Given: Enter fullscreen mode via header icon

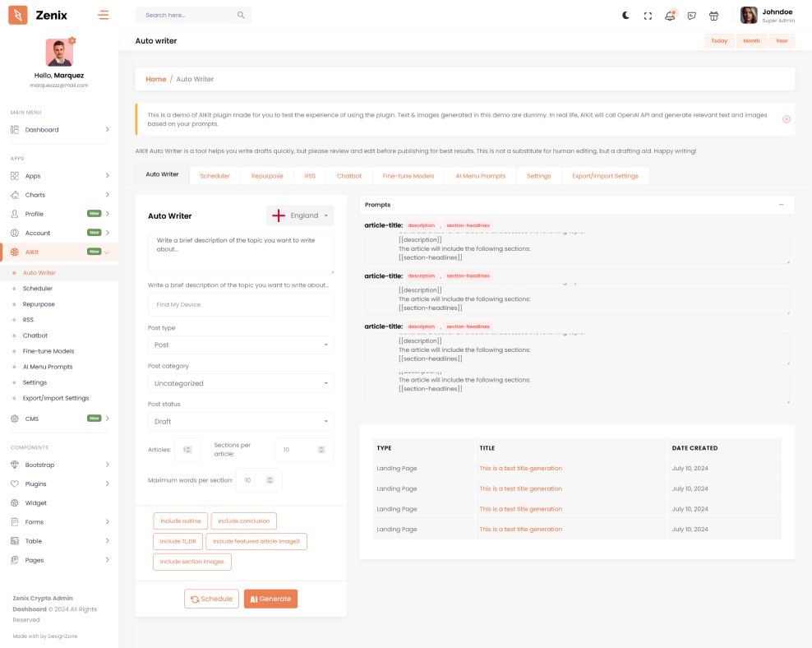Looking at the screenshot, I should pyautogui.click(x=648, y=15).
